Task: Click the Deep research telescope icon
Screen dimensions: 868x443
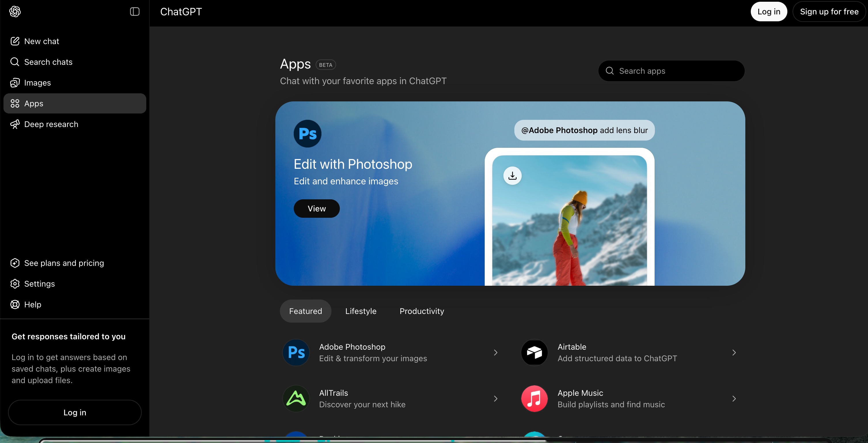Action: pos(15,124)
